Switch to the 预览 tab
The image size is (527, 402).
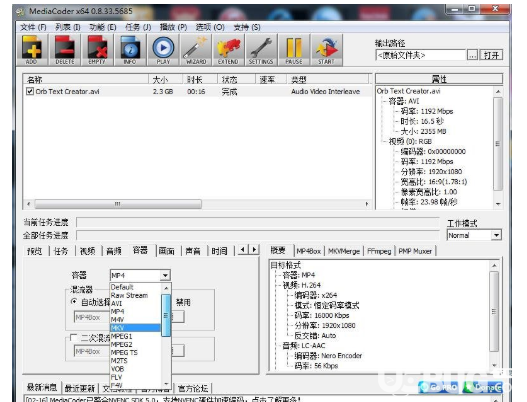[x=35, y=251]
